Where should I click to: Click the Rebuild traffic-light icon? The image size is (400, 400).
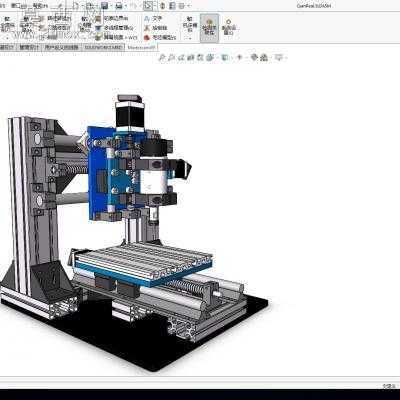click(162, 6)
